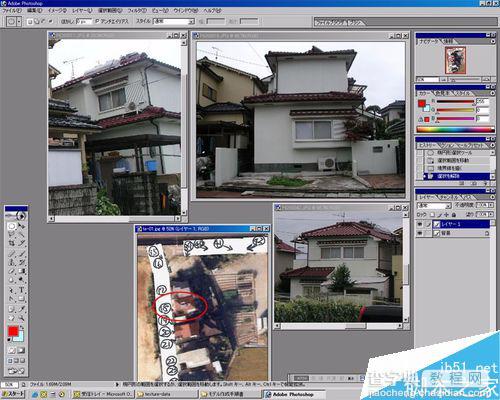Open the Navigator panel menu arrow
500x400 pixels.
(x=493, y=41)
